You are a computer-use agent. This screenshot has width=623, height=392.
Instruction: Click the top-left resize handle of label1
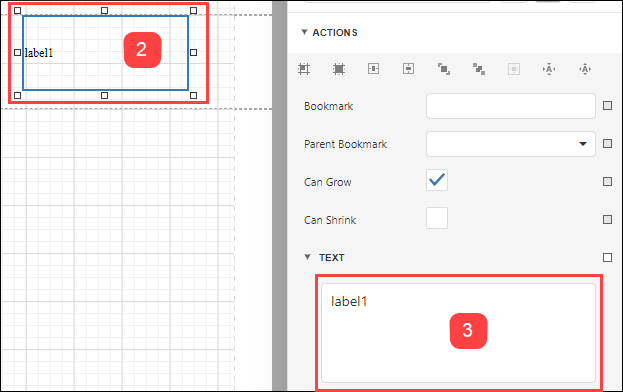coord(17,10)
